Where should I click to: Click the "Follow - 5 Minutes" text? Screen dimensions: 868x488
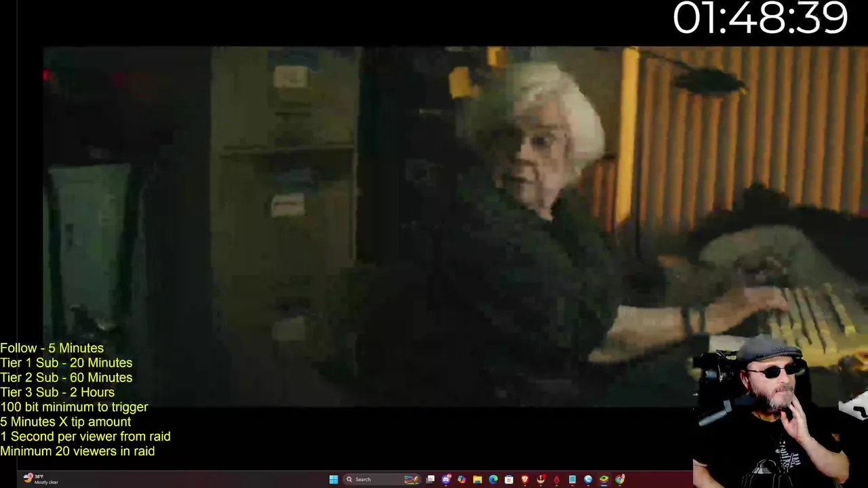(x=52, y=348)
